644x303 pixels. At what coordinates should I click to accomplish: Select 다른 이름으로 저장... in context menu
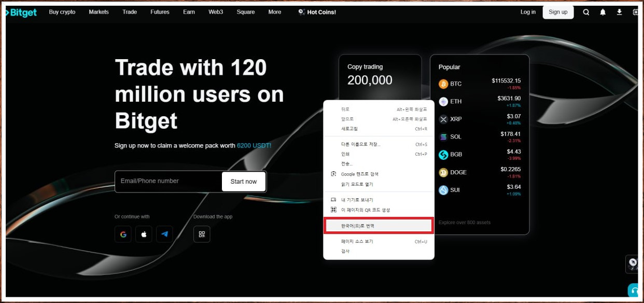[x=379, y=144]
